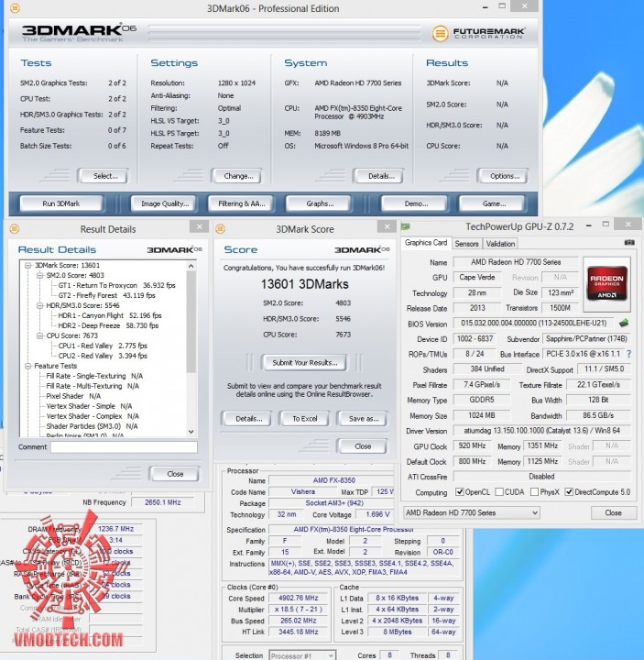Click the Graphs button

pyautogui.click(x=320, y=203)
